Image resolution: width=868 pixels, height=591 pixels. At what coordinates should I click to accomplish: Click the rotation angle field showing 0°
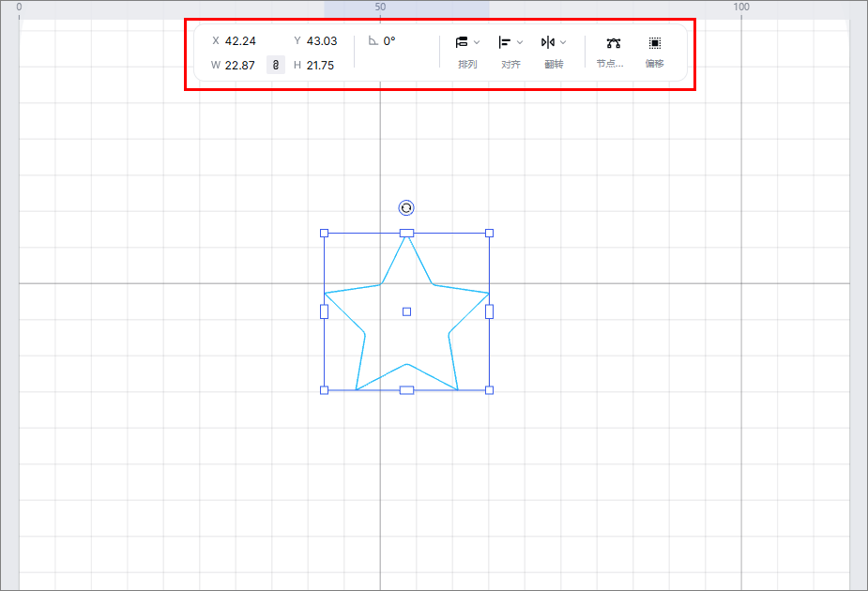tap(389, 41)
